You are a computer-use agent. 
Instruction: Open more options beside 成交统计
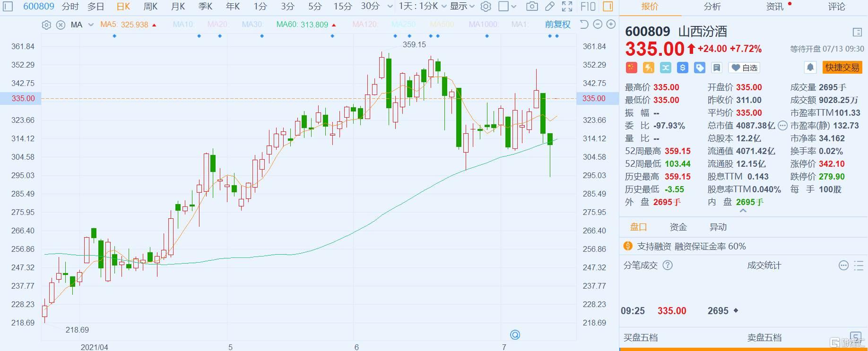[x=843, y=265]
